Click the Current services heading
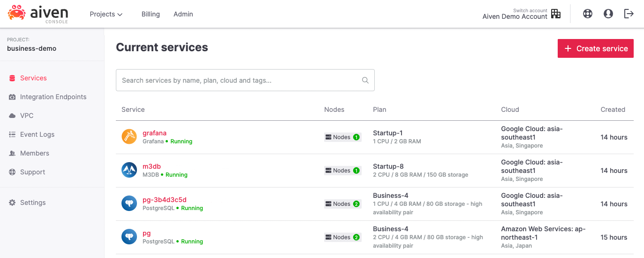644x258 pixels. [162, 47]
